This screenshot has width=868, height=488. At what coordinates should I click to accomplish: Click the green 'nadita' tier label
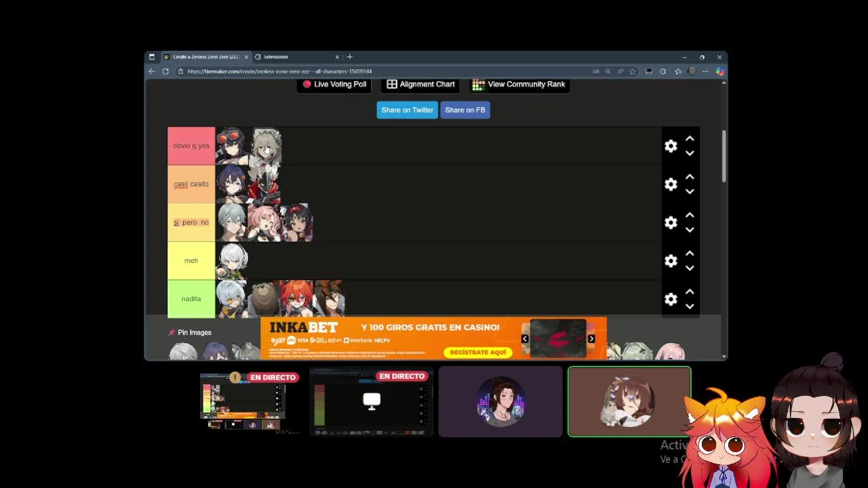point(191,299)
